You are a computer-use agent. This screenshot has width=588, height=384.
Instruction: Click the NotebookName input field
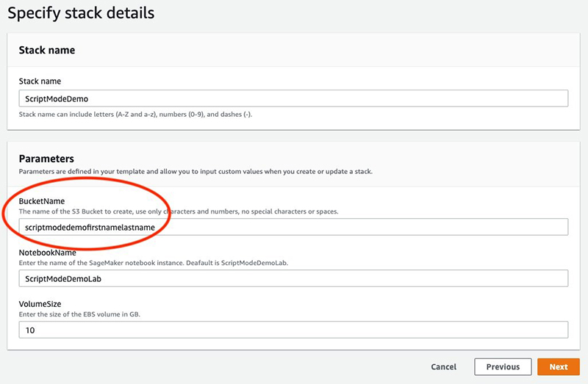tap(293, 278)
